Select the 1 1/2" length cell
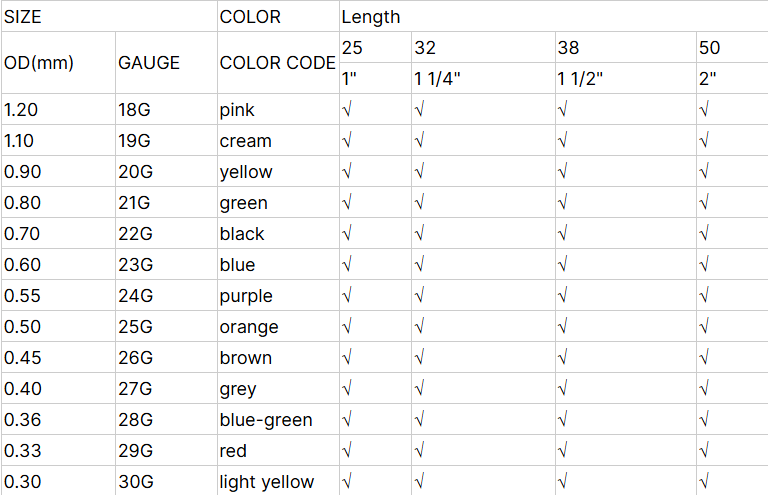 580,79
